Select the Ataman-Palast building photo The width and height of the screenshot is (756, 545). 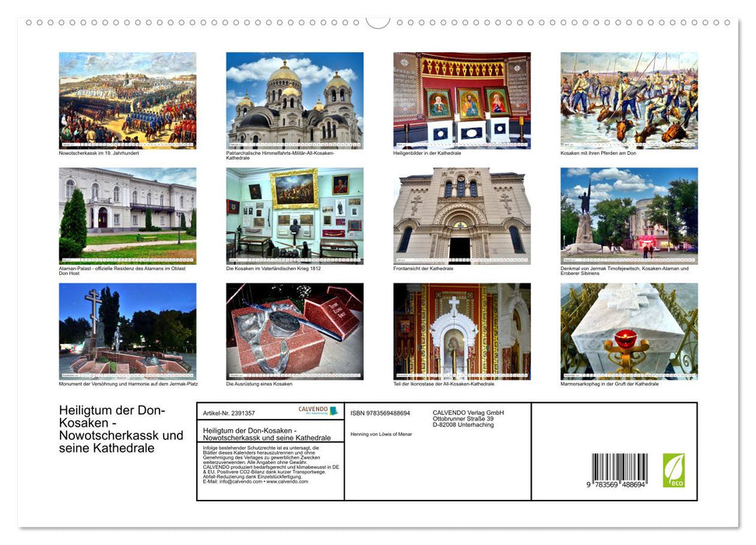pyautogui.click(x=128, y=216)
